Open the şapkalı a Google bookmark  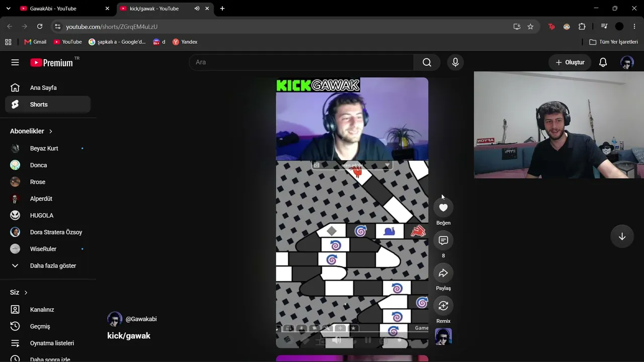pyautogui.click(x=117, y=42)
